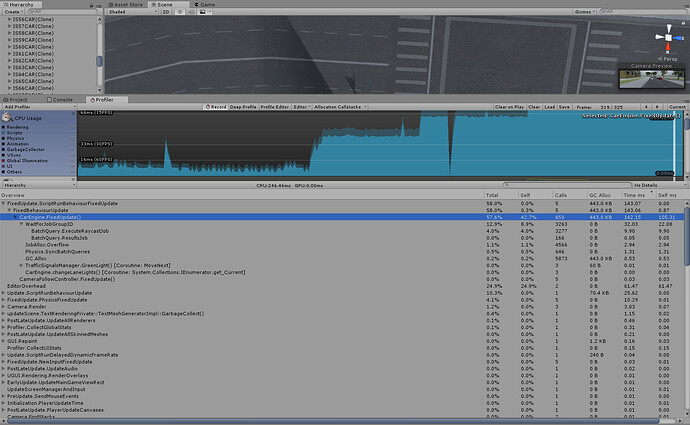Sort by the Calls column header

(569, 195)
